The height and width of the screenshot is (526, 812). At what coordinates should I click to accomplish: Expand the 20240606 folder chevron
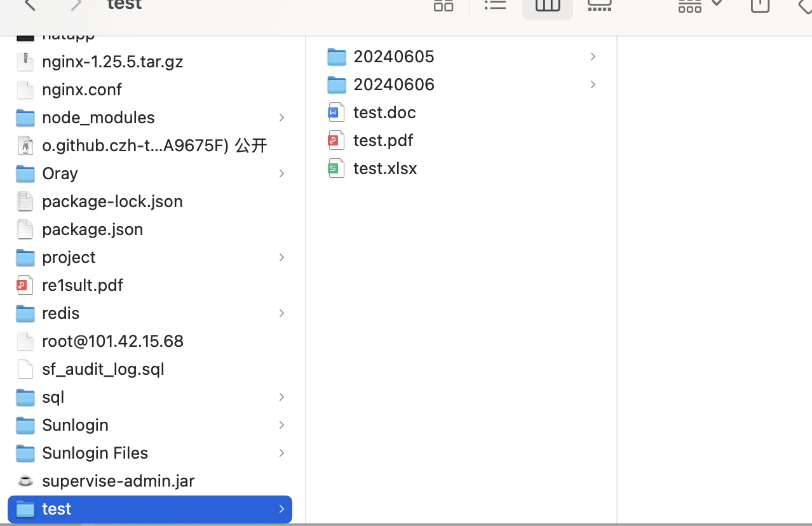(x=593, y=84)
